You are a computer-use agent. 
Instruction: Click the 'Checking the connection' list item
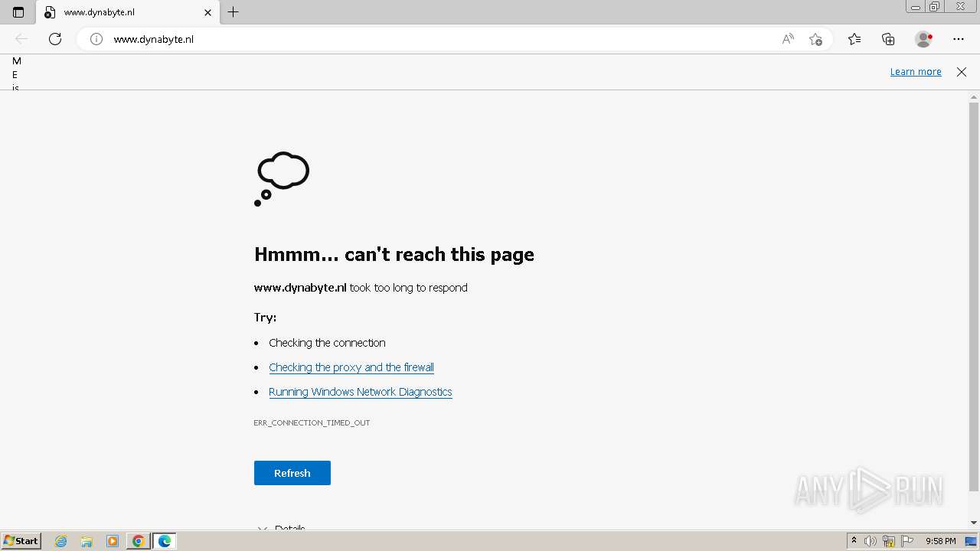(x=327, y=343)
